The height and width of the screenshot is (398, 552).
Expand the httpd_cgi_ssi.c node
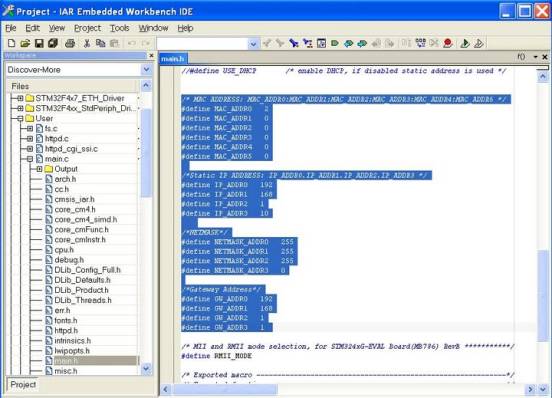pos(30,149)
